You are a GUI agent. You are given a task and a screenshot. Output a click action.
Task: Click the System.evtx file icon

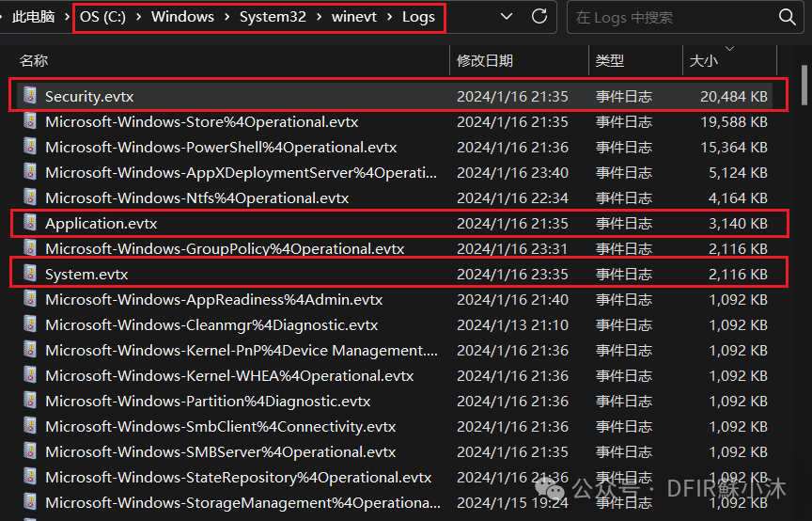click(30, 274)
